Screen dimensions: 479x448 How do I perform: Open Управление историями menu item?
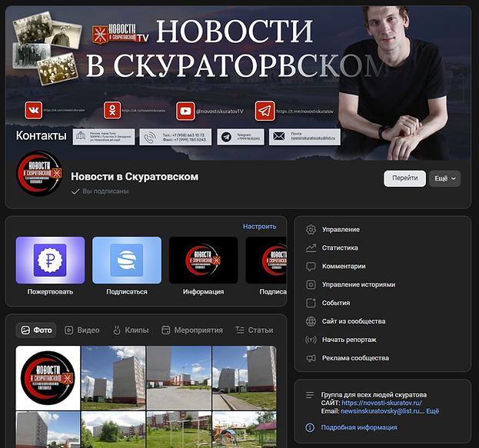tap(382, 284)
